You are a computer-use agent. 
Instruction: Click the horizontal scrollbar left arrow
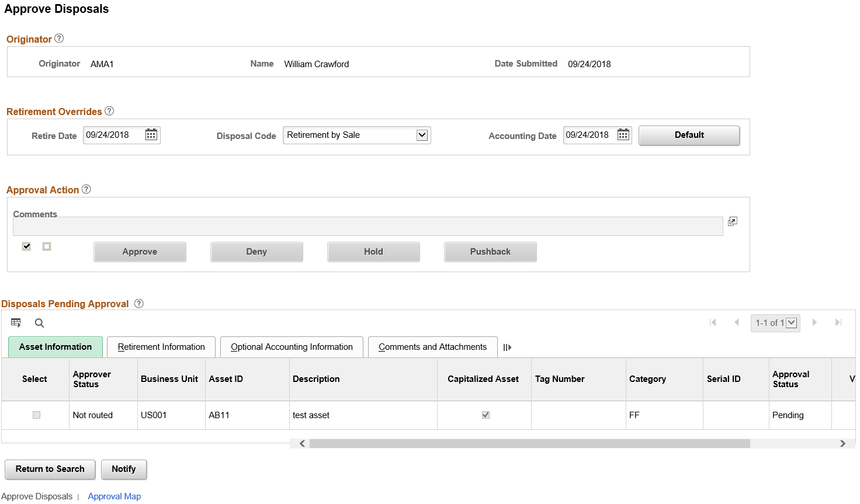point(302,444)
